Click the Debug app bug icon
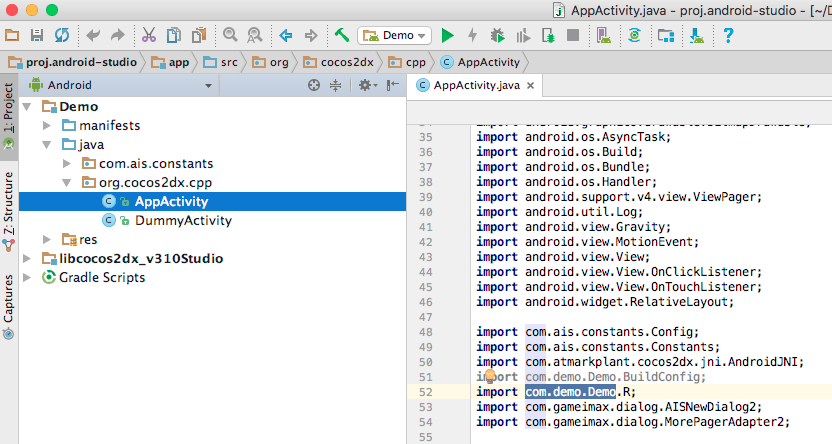Image resolution: width=832 pixels, height=444 pixels. tap(497, 35)
